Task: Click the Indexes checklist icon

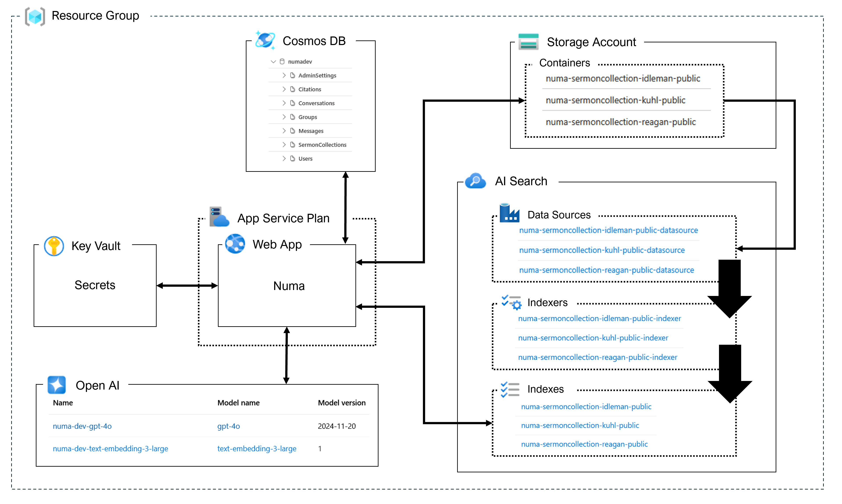Action: [510, 389]
